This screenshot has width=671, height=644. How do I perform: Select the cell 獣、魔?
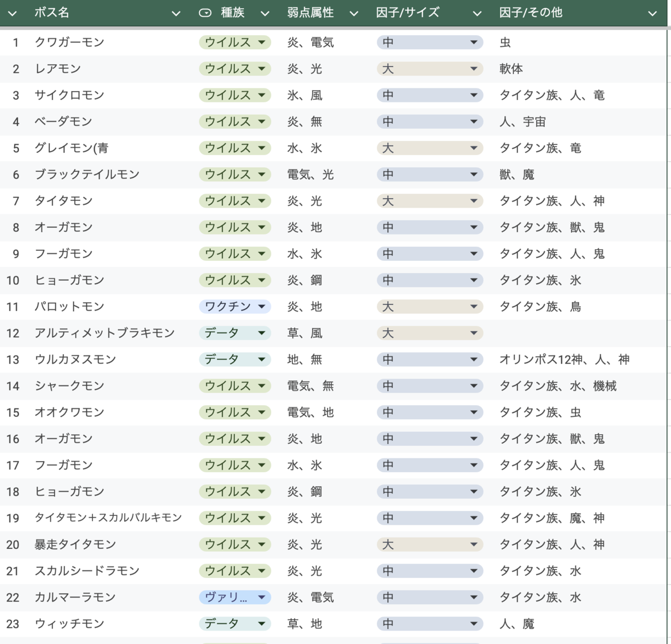[517, 174]
